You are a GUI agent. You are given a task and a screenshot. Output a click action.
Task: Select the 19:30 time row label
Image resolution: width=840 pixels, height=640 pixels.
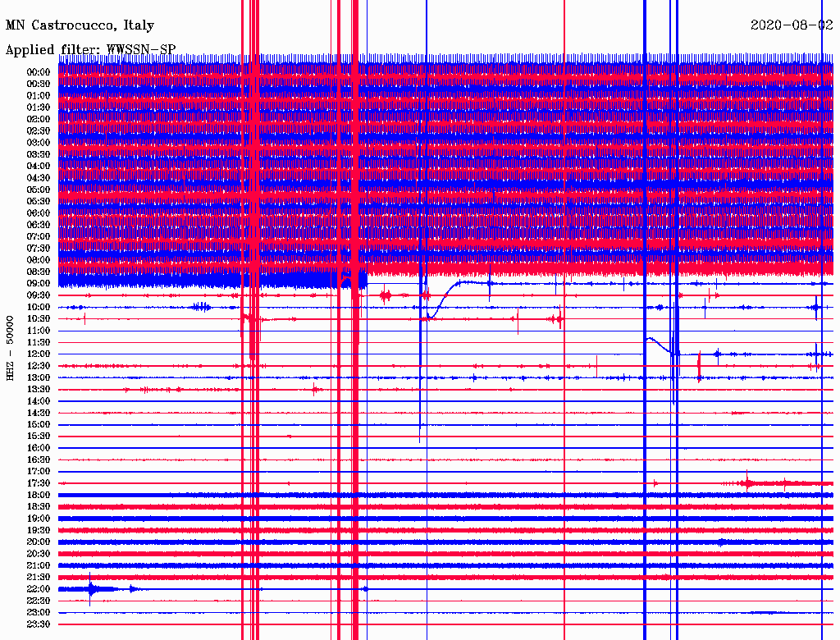(39, 530)
